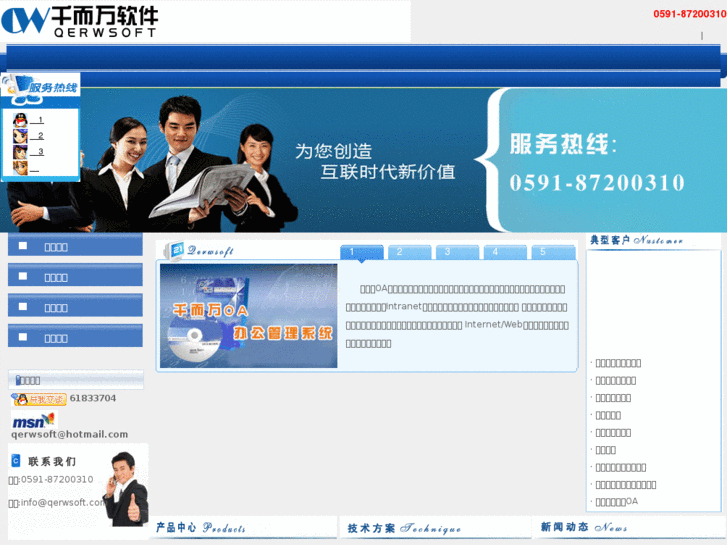The height and width of the screenshot is (545, 727).
Task: Open the customer service link labeled 2
Action: point(37,136)
